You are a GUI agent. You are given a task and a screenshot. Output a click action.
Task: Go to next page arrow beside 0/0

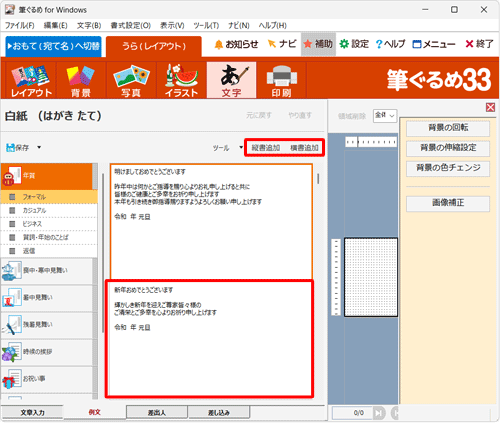378,413
